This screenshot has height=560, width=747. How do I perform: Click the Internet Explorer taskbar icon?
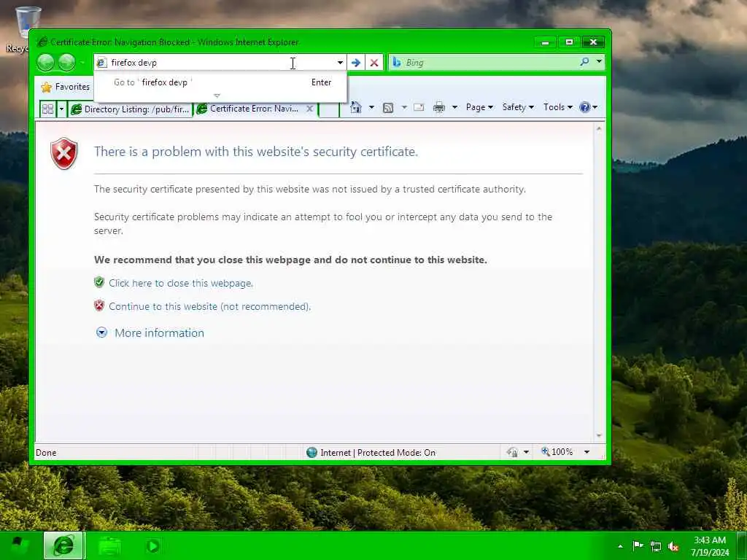tap(64, 545)
